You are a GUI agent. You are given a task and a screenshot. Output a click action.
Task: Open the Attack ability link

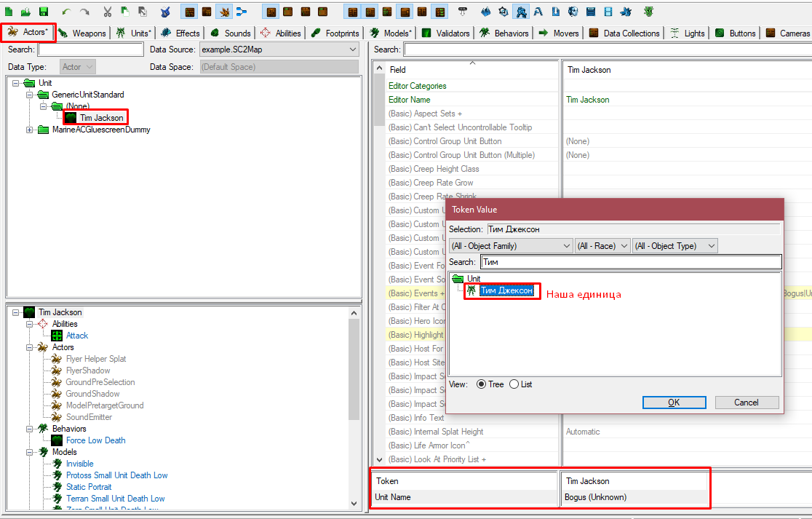(77, 336)
